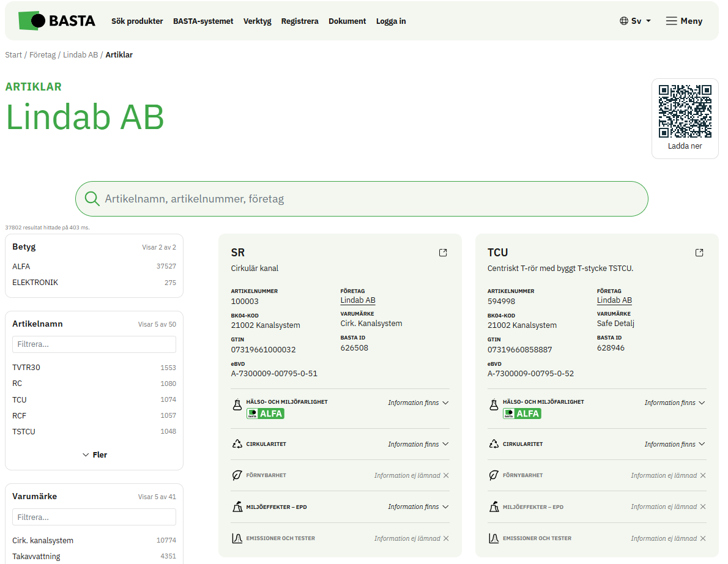
Task: Open SR article in new window icon
Action: tap(443, 253)
